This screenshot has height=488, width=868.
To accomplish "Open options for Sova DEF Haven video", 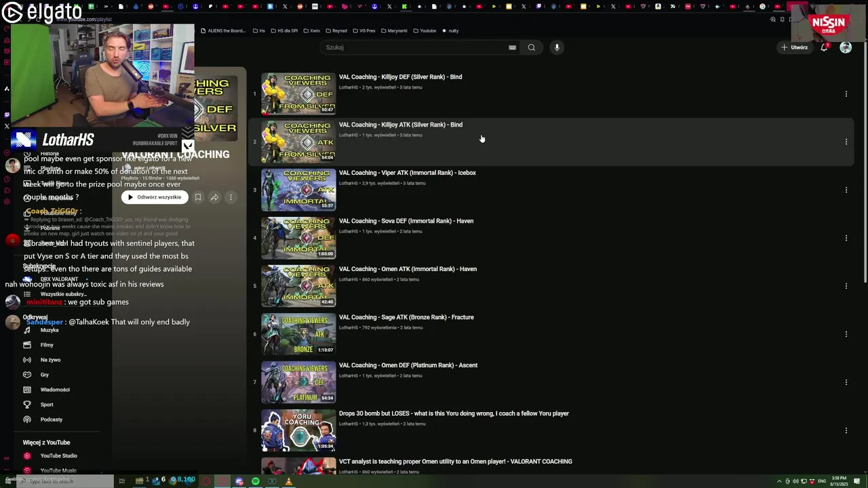I will coord(846,238).
